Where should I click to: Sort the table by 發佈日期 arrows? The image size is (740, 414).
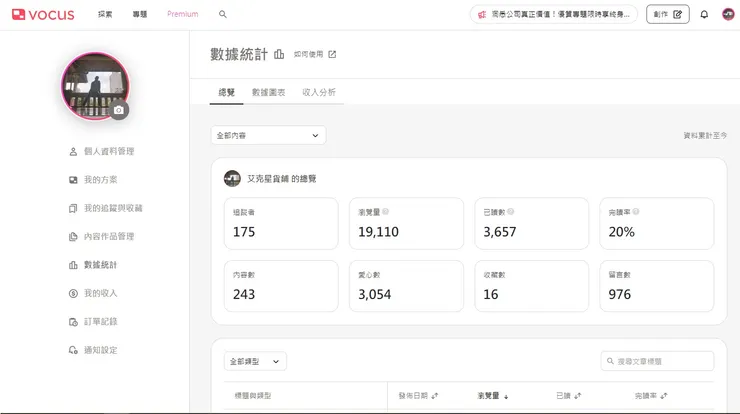[435, 396]
